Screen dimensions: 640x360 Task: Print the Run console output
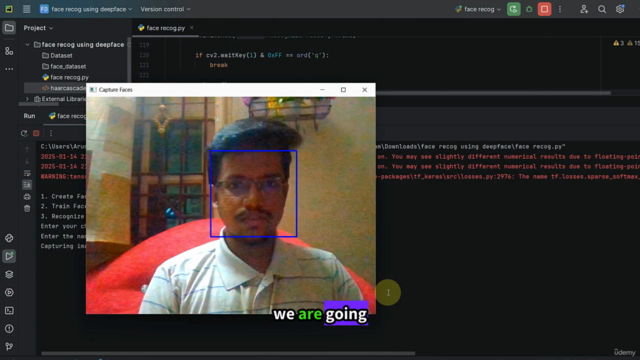click(x=27, y=197)
